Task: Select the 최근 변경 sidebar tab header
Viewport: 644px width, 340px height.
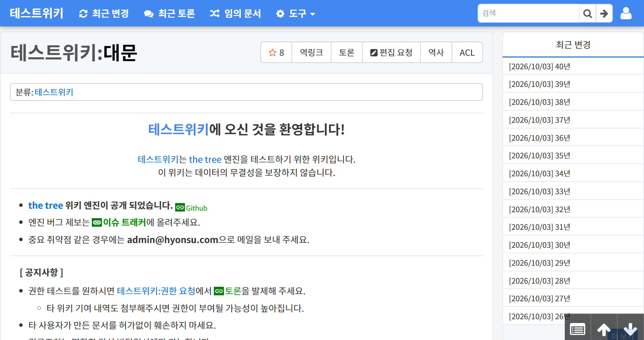Action: [x=573, y=45]
